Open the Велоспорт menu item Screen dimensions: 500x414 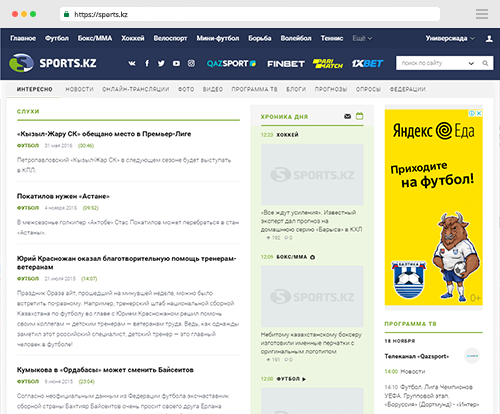(170, 38)
